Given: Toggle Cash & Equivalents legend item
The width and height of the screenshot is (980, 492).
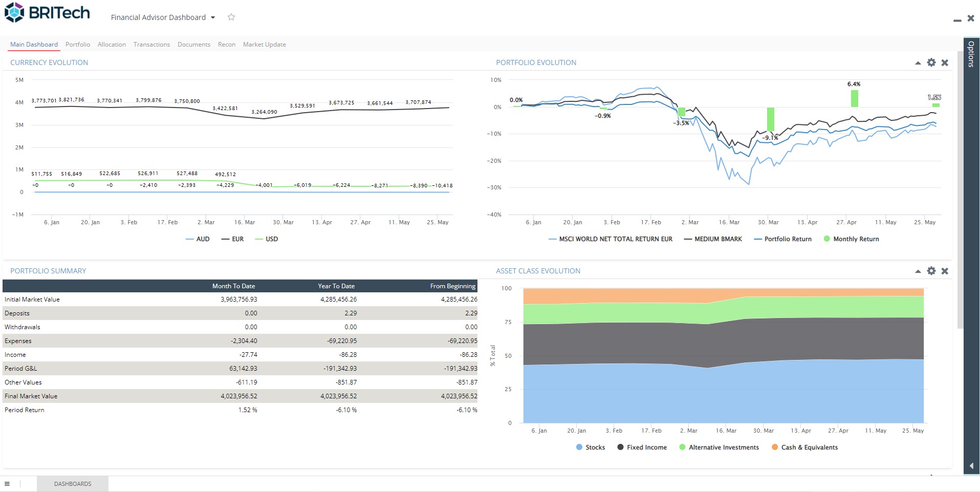Looking at the screenshot, I should pos(804,447).
